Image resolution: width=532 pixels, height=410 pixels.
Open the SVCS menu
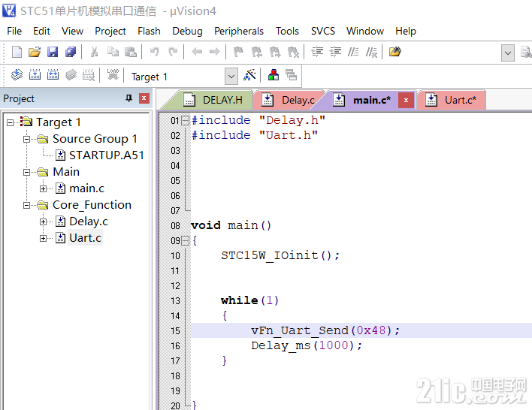pos(322,32)
